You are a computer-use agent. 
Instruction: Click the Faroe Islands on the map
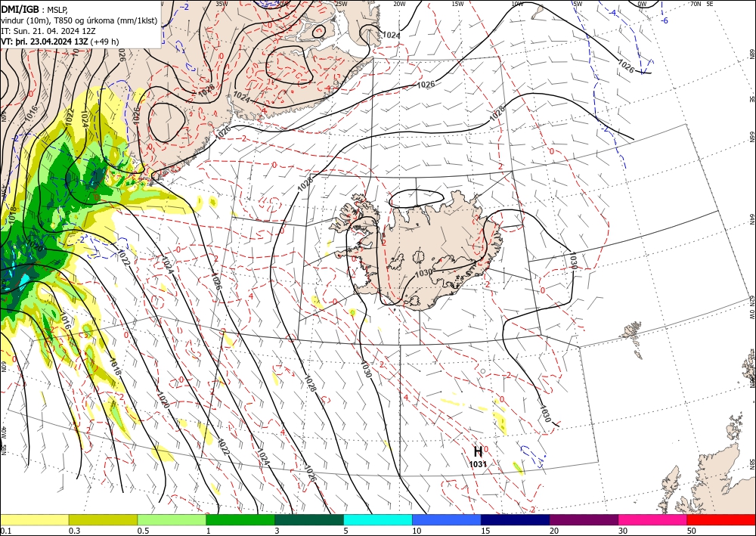[x=632, y=332]
